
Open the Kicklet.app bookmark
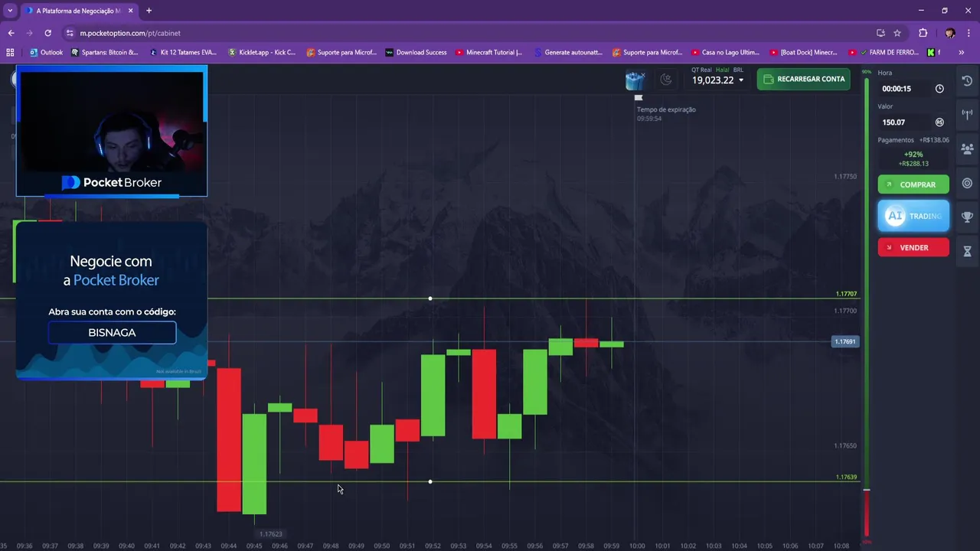pos(262,52)
